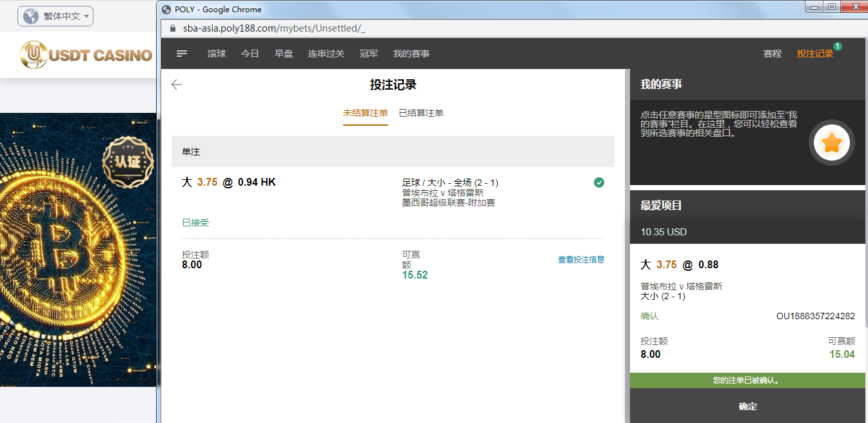Switch to 已结算注单 tab

coord(420,113)
